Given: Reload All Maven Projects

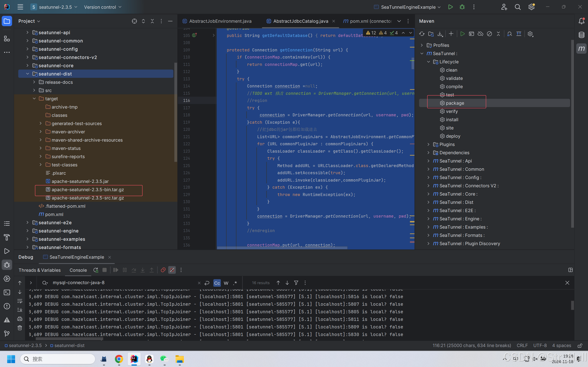Looking at the screenshot, I should coord(422,34).
